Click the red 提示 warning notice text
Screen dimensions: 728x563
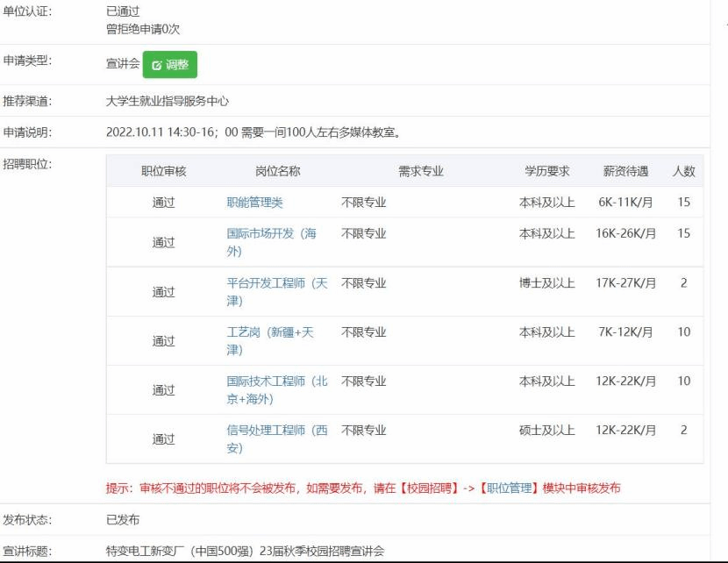coord(363,488)
